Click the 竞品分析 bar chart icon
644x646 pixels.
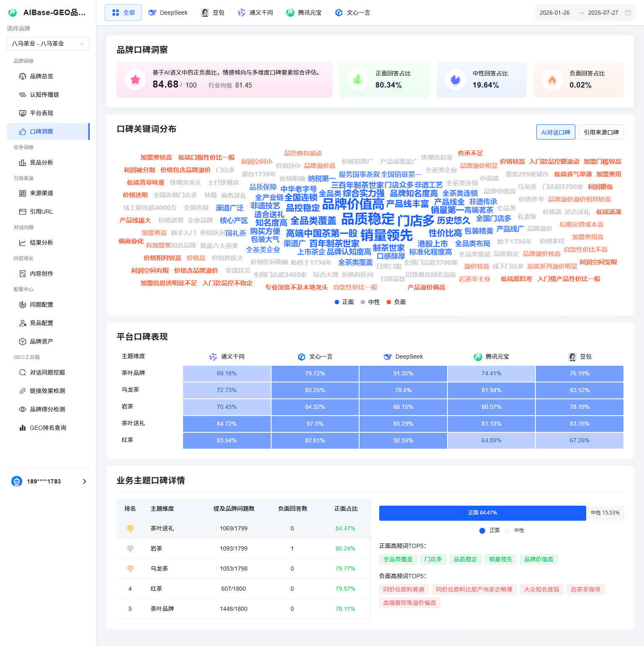pyautogui.click(x=23, y=163)
